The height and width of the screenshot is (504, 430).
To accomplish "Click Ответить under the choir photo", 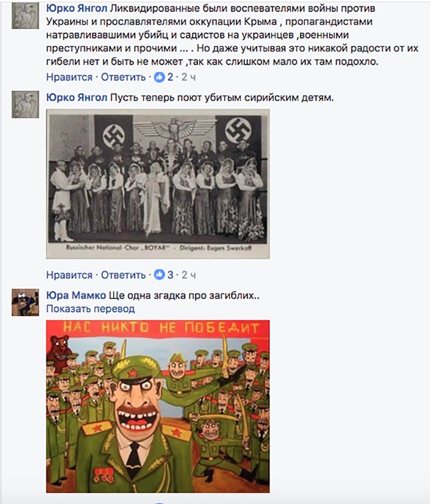I will [123, 275].
